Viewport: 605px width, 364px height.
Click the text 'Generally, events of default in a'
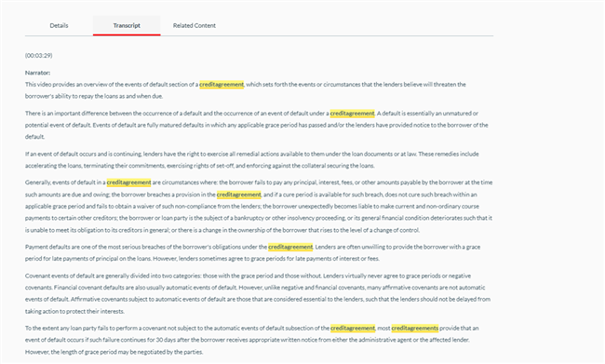[65, 182]
